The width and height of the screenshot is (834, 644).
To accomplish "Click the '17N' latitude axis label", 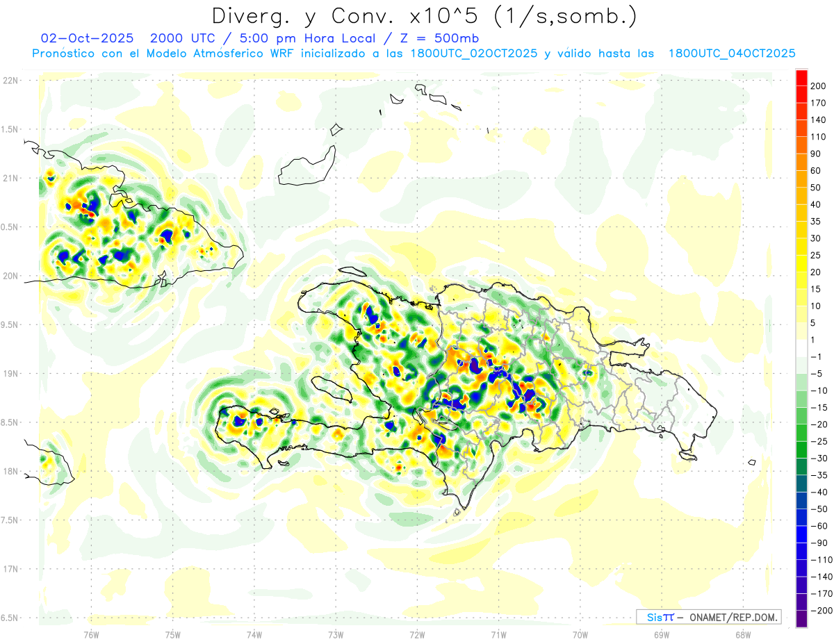I will click(11, 569).
